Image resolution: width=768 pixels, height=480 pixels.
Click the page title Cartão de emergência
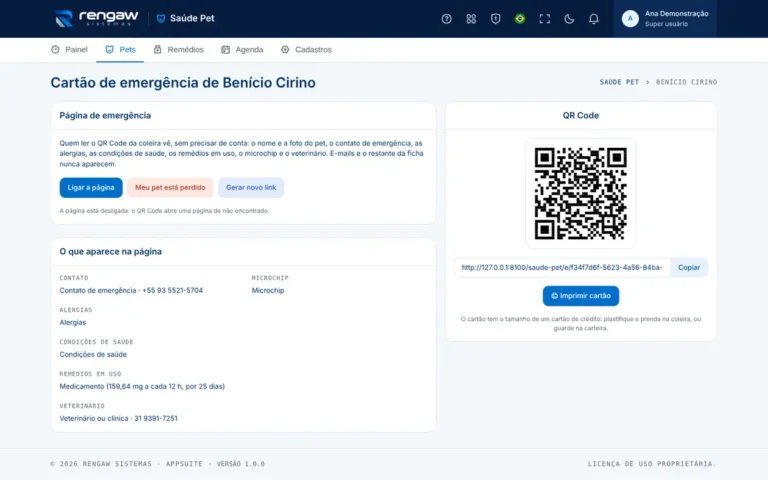[183, 82]
